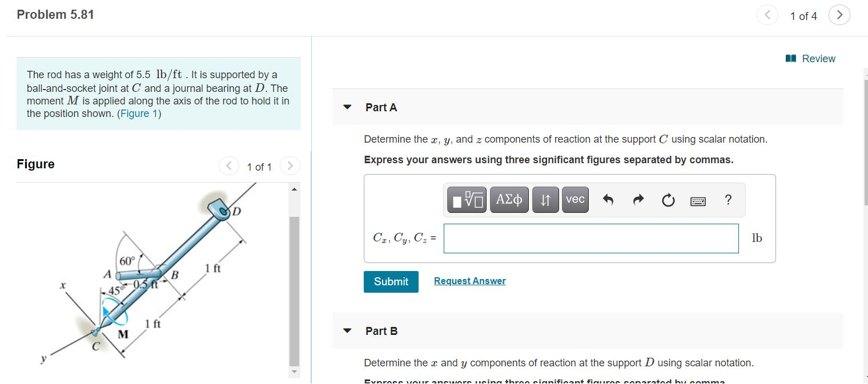Collapse the Part B section

coord(348,330)
